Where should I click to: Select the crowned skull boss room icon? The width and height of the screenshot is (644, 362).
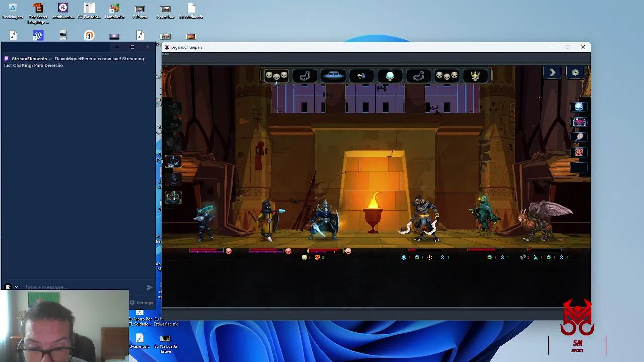[x=475, y=76]
